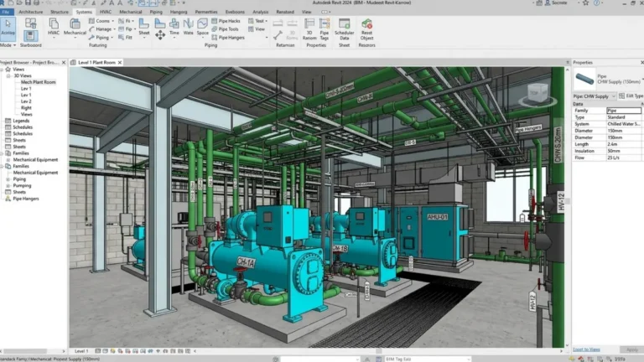Viewport: 644px width, 362px height.
Task: Click the print icon in quick access toolbar
Action: tap(36, 3)
